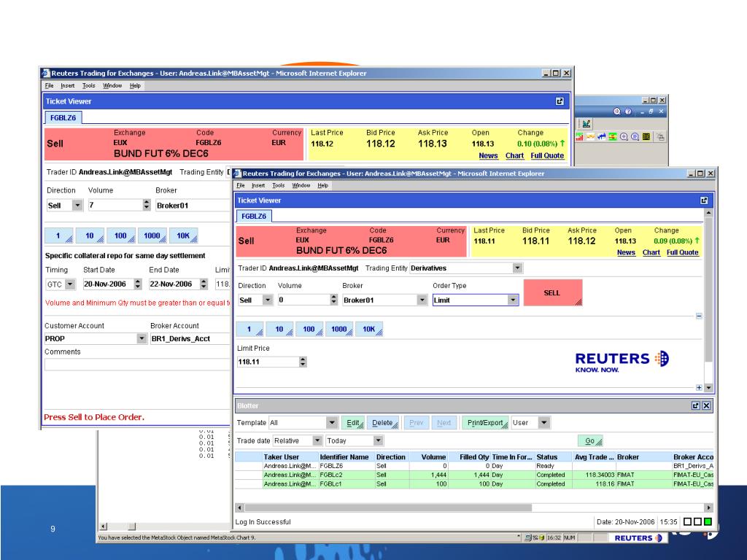
Task: Select the FGBLc2 row in the Blotter
Action: pyautogui.click(x=474, y=475)
